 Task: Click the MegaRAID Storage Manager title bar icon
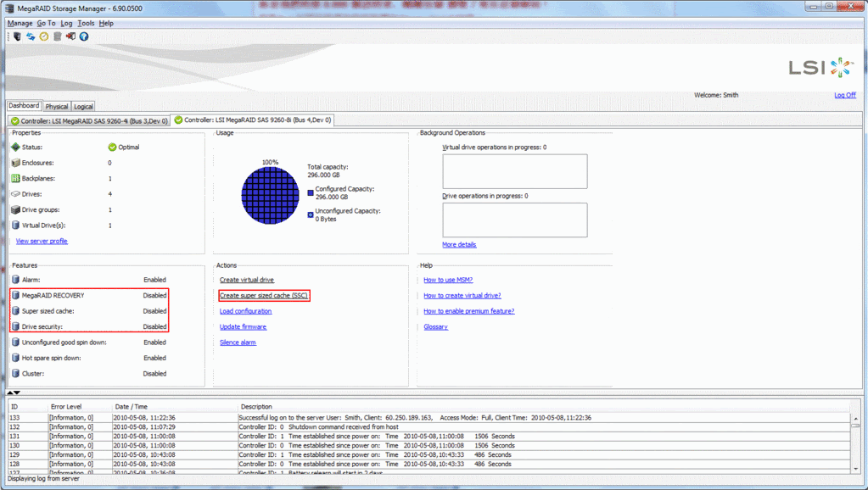tap(8, 8)
